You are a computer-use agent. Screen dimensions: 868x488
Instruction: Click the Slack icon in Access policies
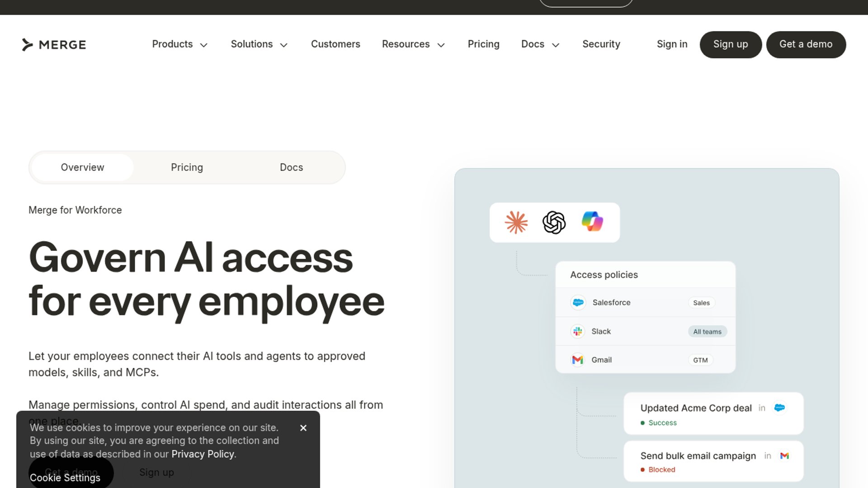578,332
